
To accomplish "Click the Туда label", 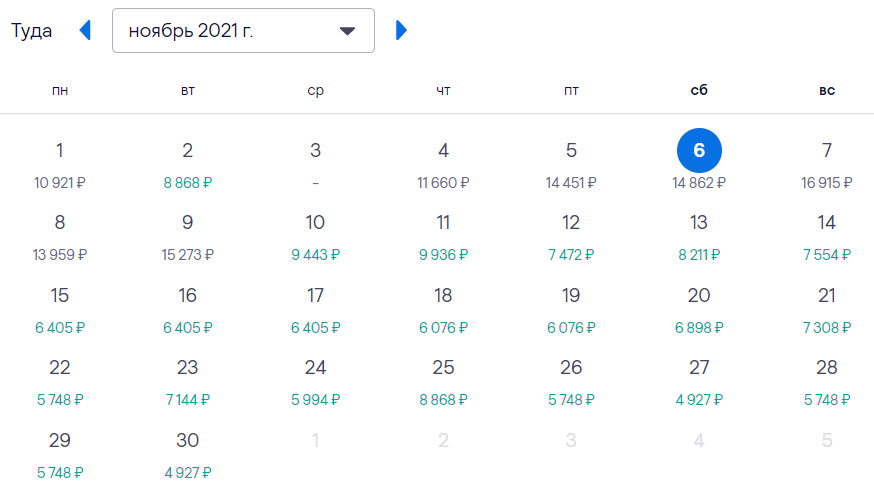I will (x=31, y=31).
